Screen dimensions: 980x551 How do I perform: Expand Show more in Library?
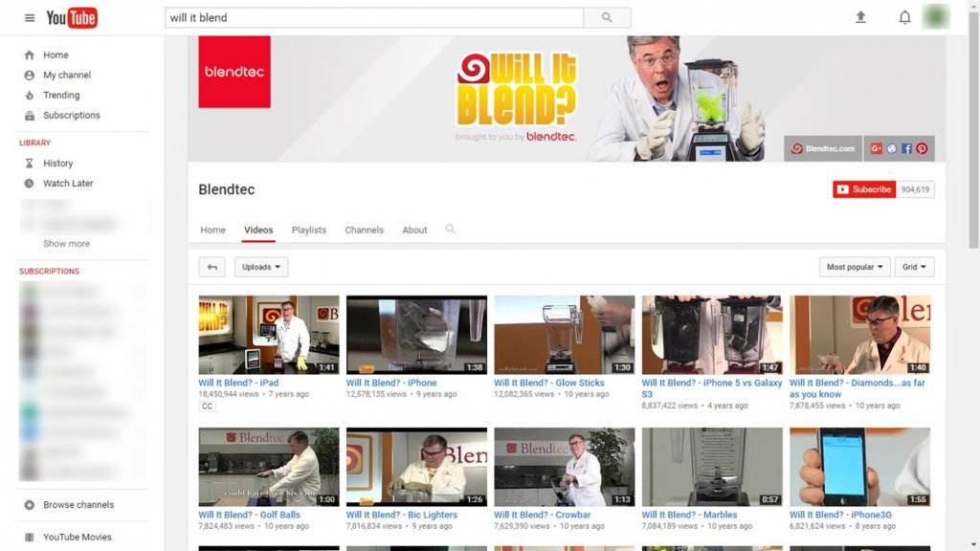(66, 244)
